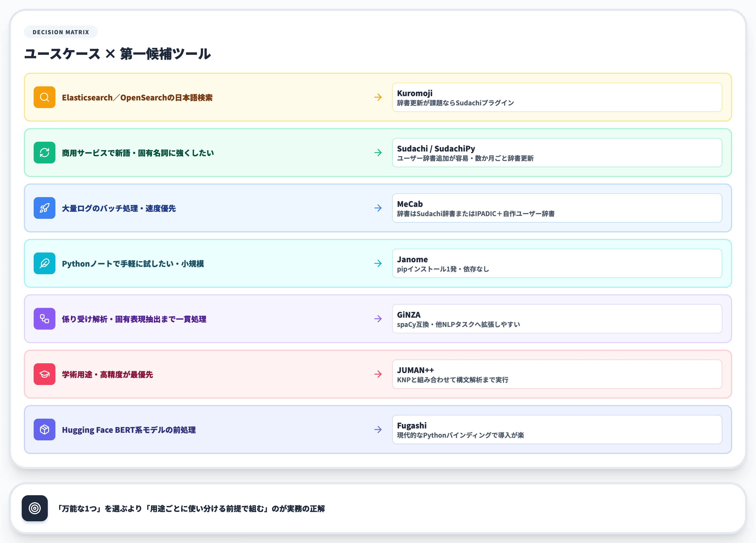Click 学術用途・高精度が最優先 label
The image size is (756, 543).
(108, 374)
